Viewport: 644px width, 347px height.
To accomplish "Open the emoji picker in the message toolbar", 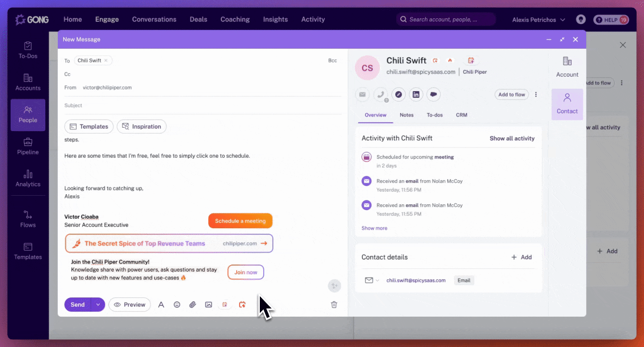I will 177,305.
